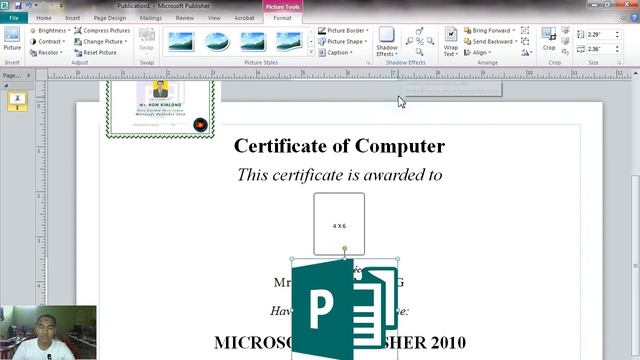This screenshot has height=360, width=640.
Task: Click the Undo icon in the quick access toolbar
Action: click(29, 5)
